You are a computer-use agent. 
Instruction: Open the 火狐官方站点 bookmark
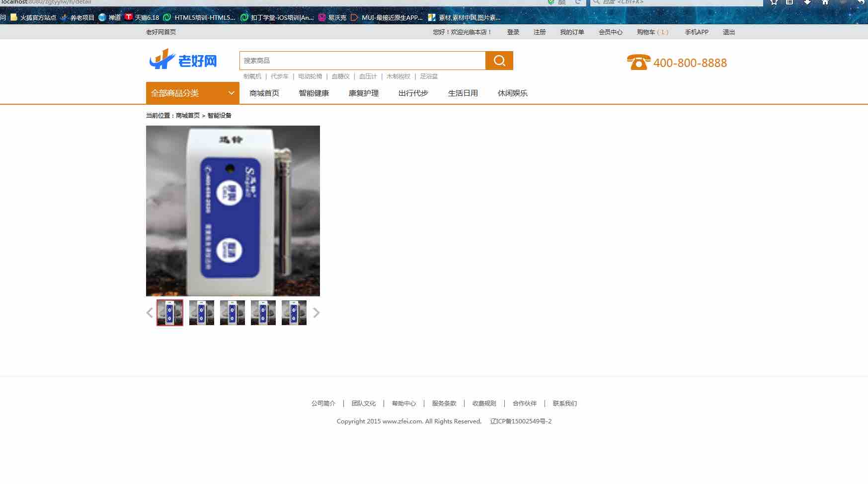pos(34,17)
